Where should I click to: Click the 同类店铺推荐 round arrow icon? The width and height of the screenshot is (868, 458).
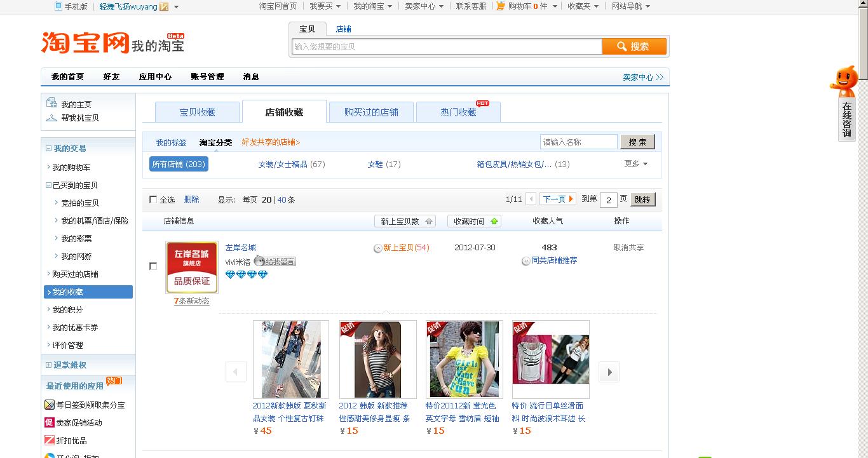pos(526,261)
